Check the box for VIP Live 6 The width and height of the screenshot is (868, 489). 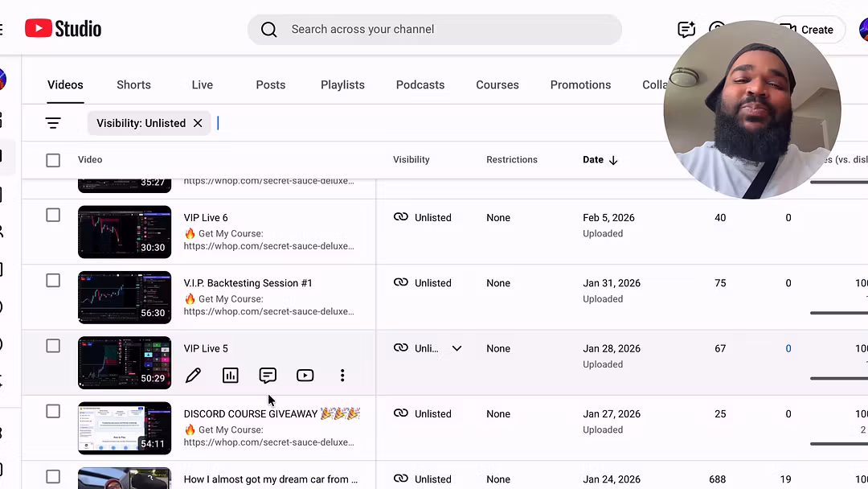click(53, 216)
